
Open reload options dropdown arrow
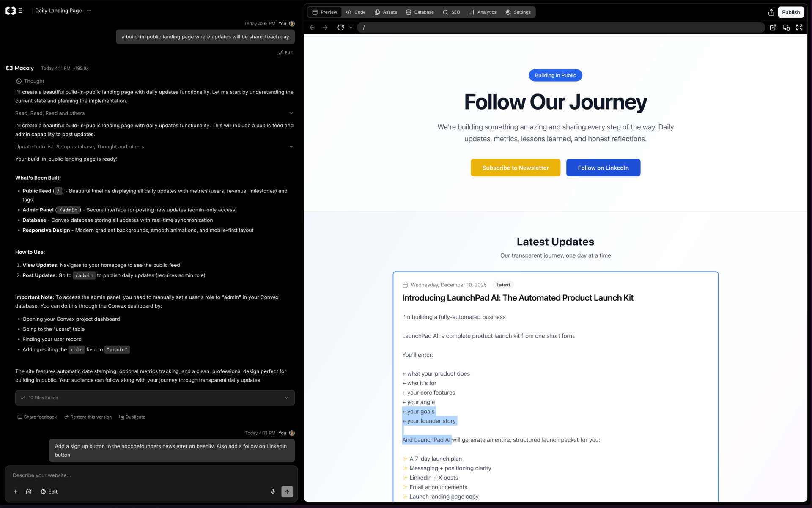click(351, 27)
